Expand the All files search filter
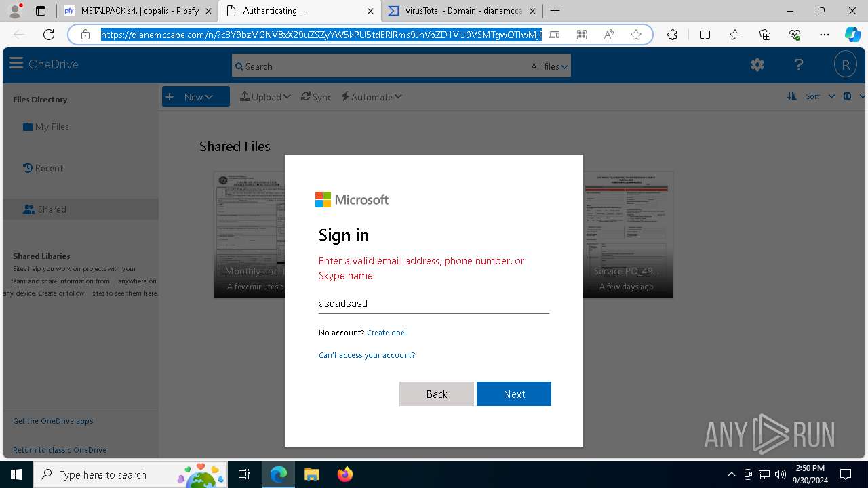The width and height of the screenshot is (868, 488). tap(549, 66)
